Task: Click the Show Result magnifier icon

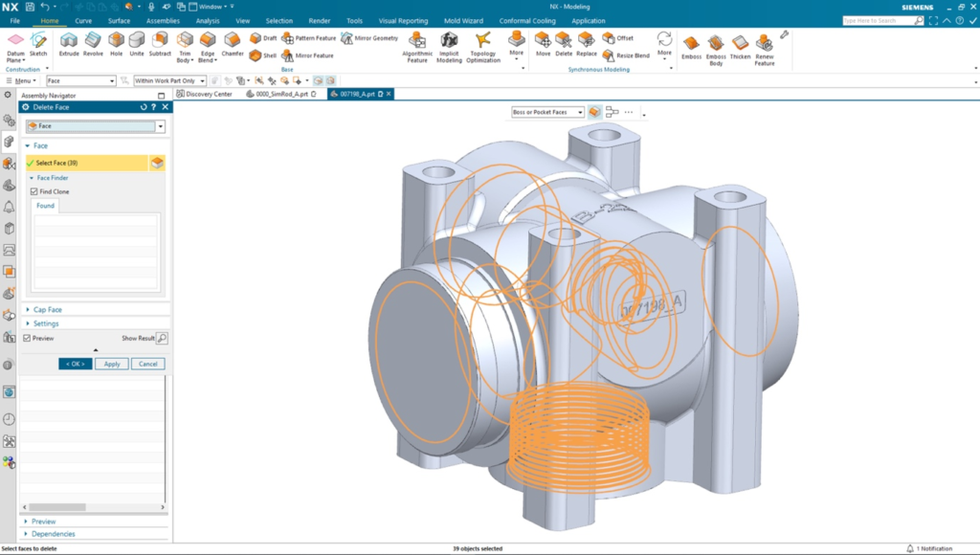Action: click(x=162, y=338)
